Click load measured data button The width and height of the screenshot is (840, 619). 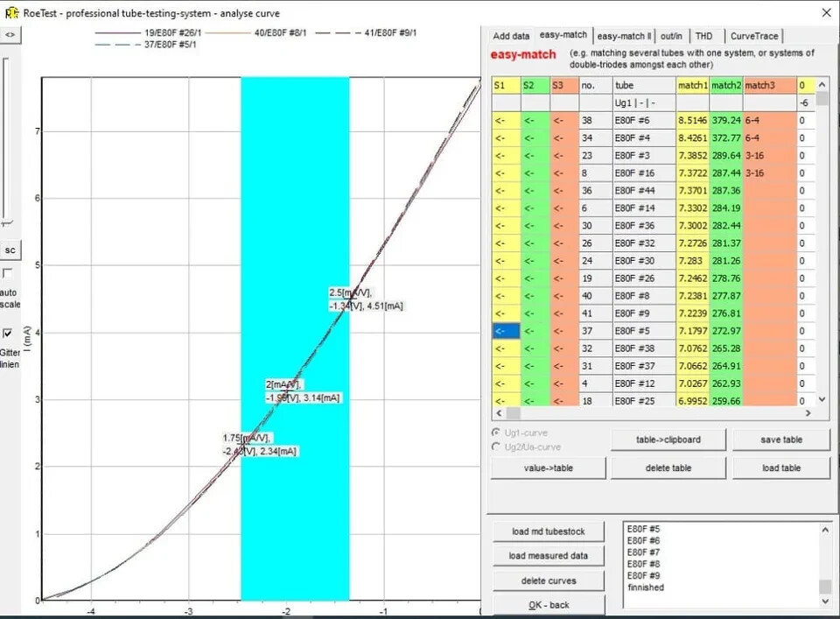[x=548, y=556]
